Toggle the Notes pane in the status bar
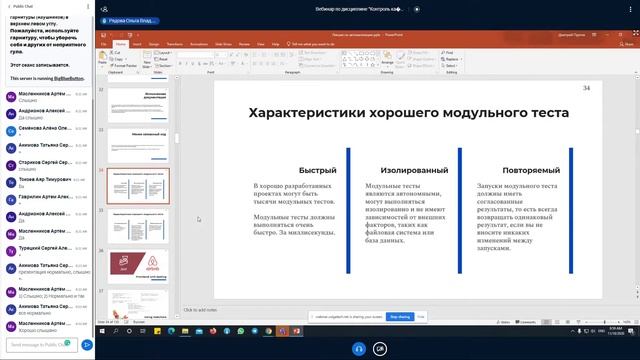640x360 pixels. point(504,322)
